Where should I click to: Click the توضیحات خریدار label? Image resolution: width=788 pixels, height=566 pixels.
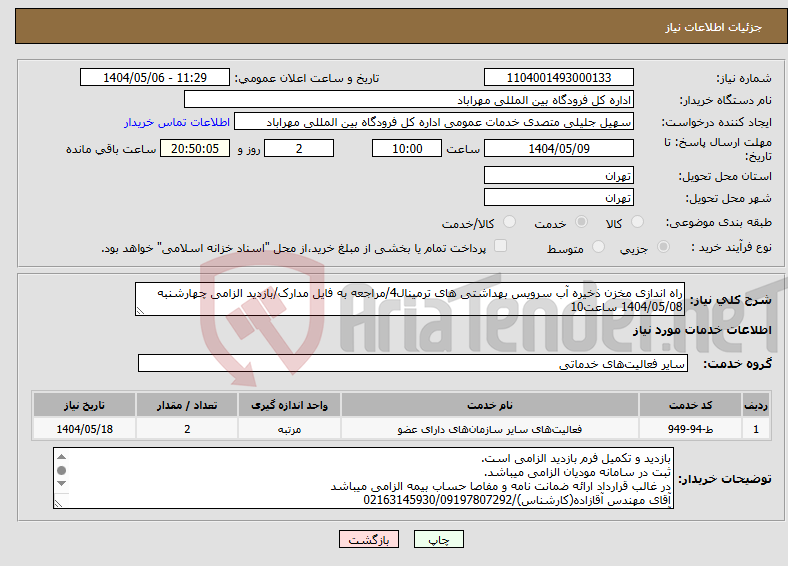click(x=725, y=479)
